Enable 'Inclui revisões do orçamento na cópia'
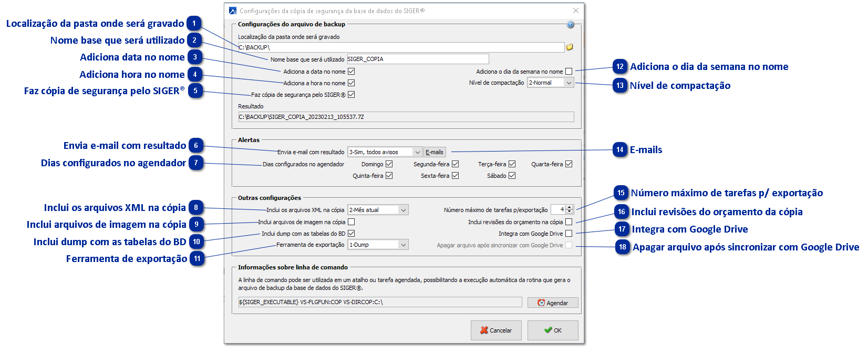Screen dimensions: 868x352 [569, 222]
